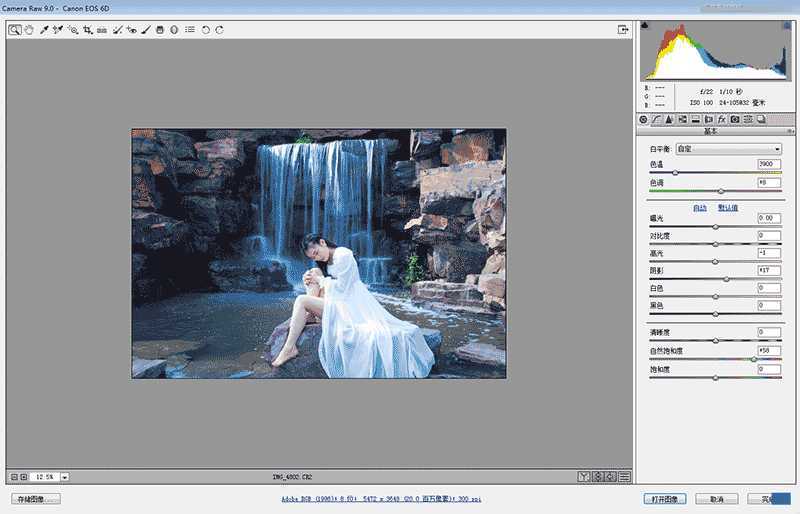Click the 打开图像 open image button
This screenshot has height=514, width=800.
click(x=665, y=498)
